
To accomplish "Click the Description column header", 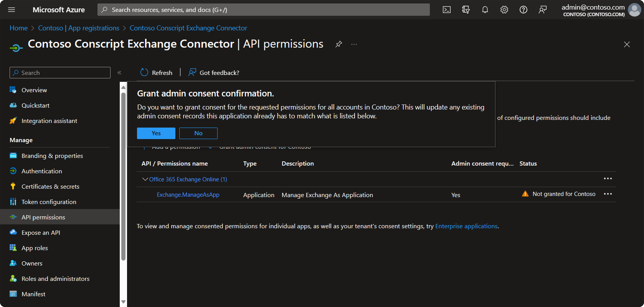I will click(x=298, y=164).
